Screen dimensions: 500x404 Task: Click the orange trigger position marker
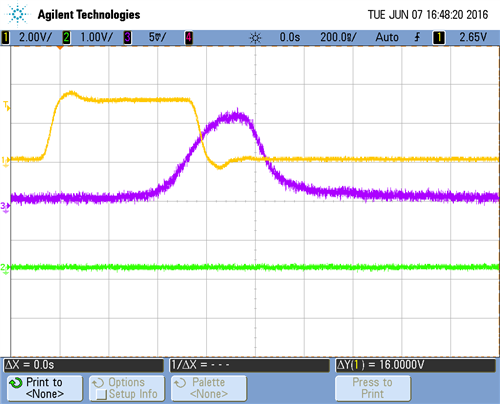[x=60, y=48]
